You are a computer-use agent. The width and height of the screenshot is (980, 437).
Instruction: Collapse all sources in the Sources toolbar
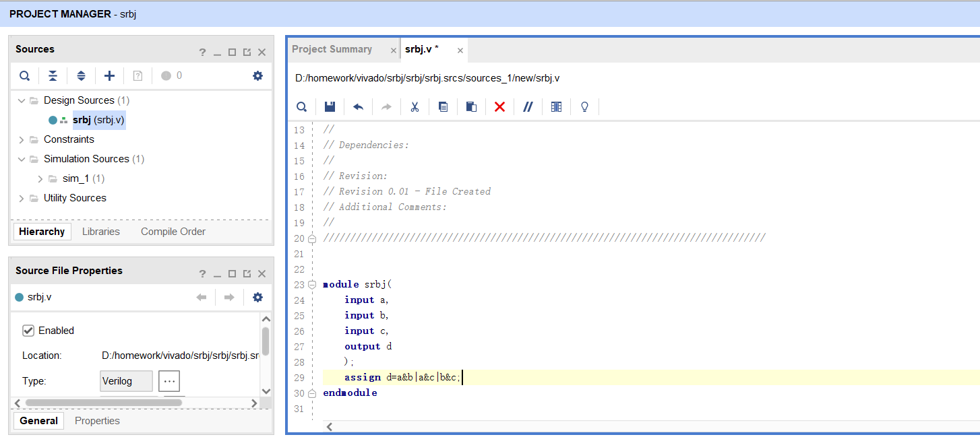(53, 75)
